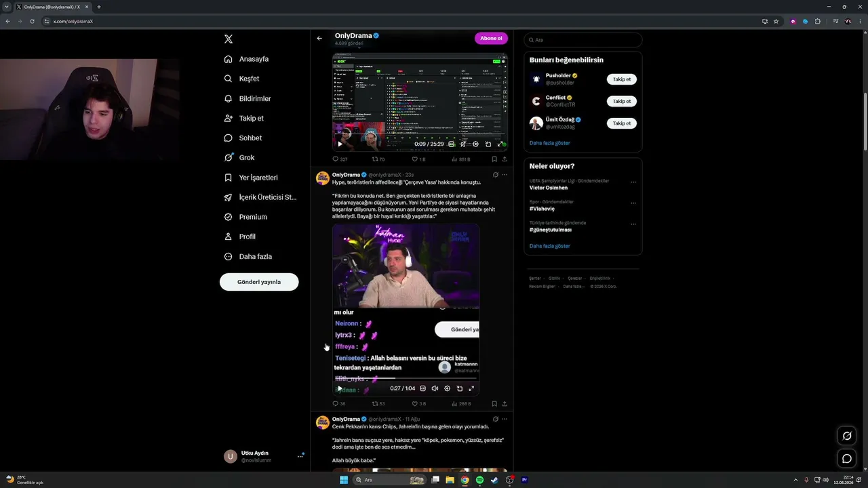Follow Ümit Özdağ with Takip et
This screenshot has height=488, width=868.
(622, 123)
